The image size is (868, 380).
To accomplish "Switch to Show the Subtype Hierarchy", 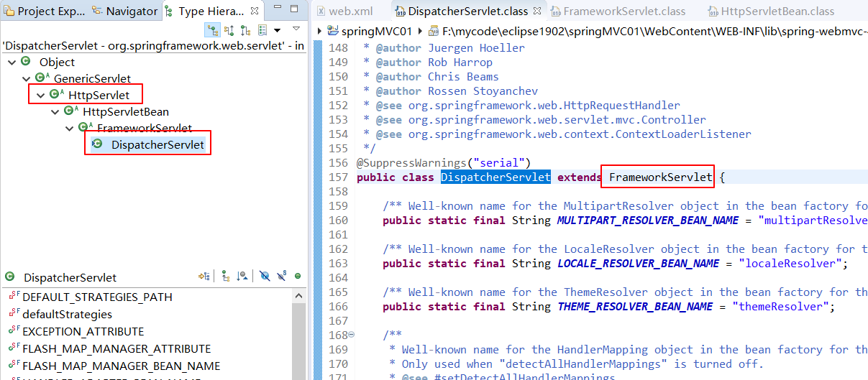I will 245,30.
